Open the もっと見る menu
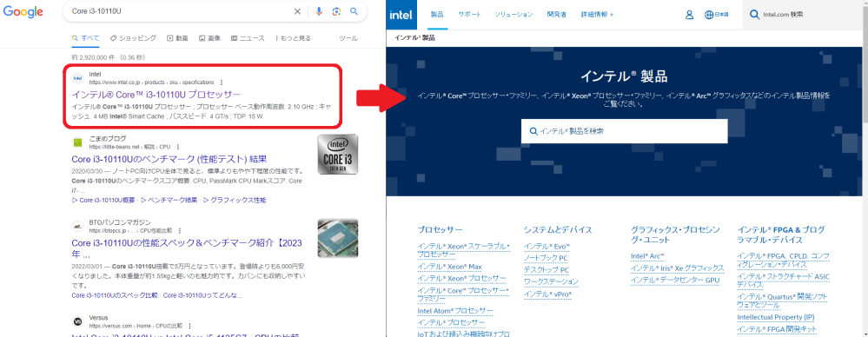Image resolution: width=868 pixels, height=337 pixels. 293,38
